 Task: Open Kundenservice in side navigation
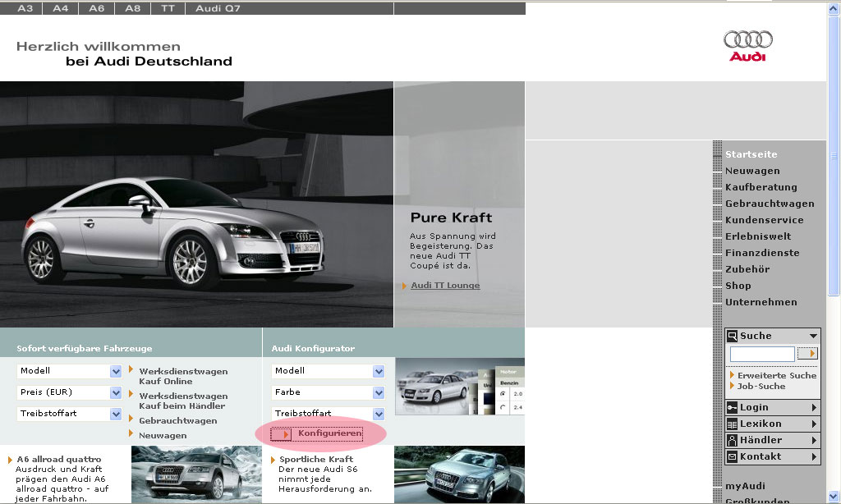click(x=765, y=220)
